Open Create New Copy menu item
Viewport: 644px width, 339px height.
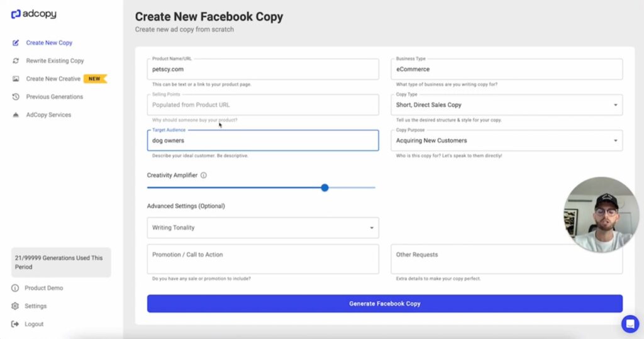pyautogui.click(x=49, y=43)
